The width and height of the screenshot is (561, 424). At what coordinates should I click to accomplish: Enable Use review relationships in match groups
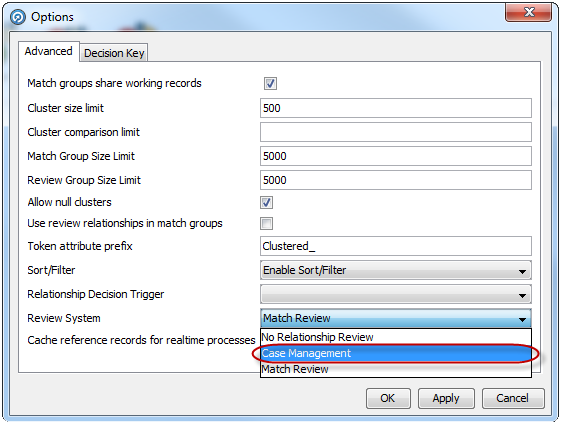pos(267,223)
